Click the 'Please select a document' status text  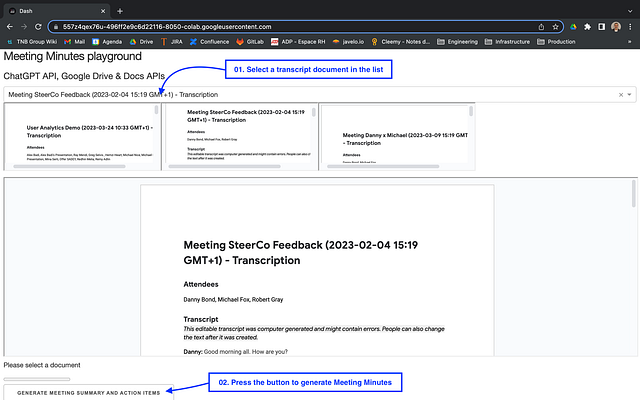point(42,365)
